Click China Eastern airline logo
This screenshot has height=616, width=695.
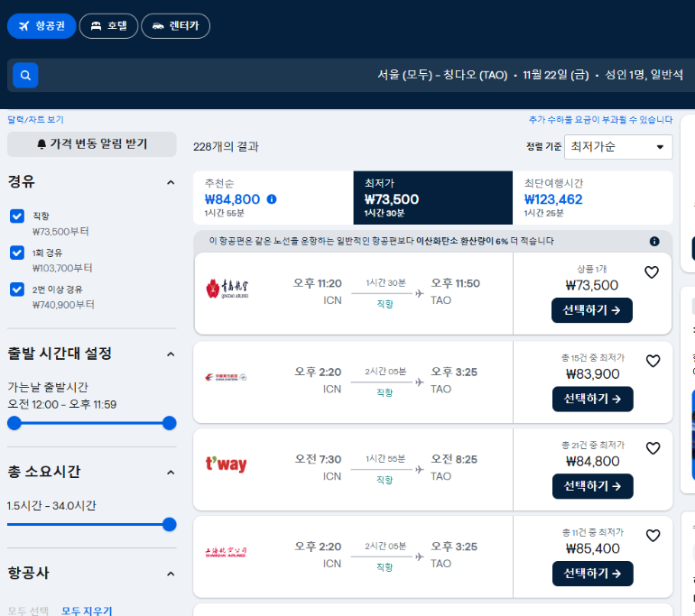click(x=226, y=377)
